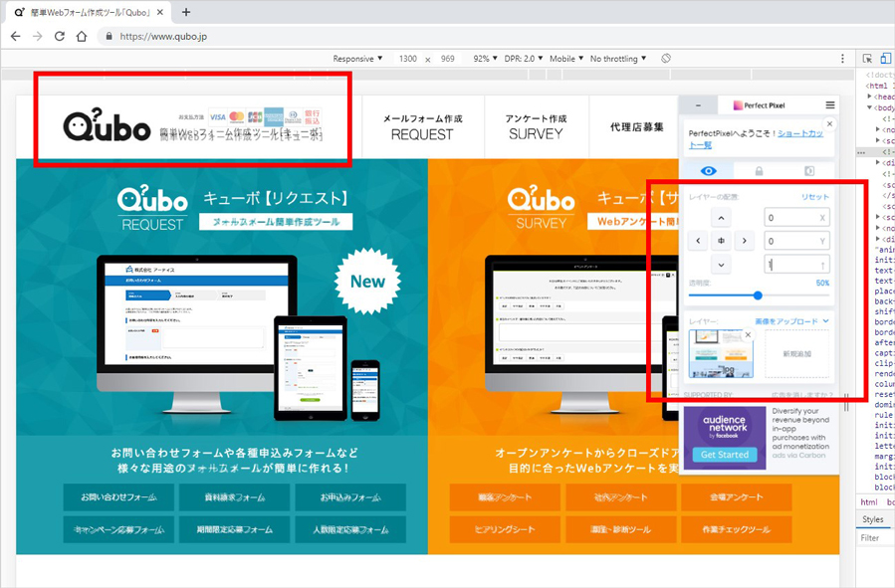Click the viewport width field showing 1300
Viewport: 895px width, 588px height.
(x=407, y=59)
